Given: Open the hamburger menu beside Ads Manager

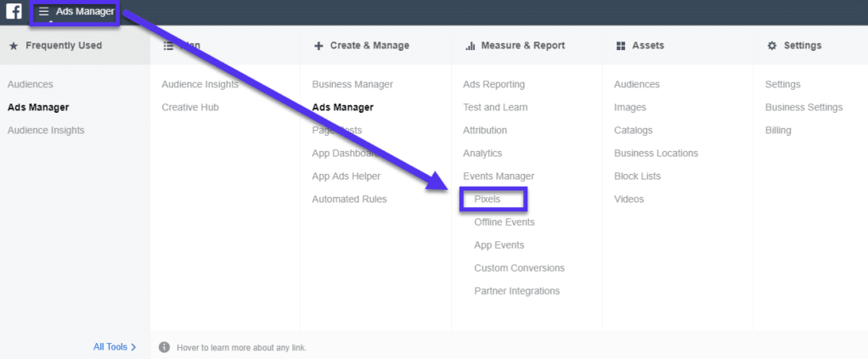Looking at the screenshot, I should tap(44, 12).
